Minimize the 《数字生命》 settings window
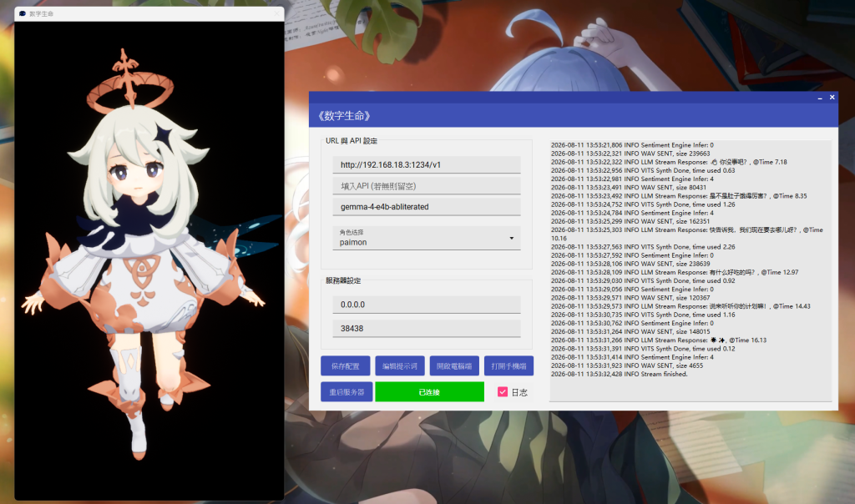Screen dimensions: 855x504 [820, 98]
